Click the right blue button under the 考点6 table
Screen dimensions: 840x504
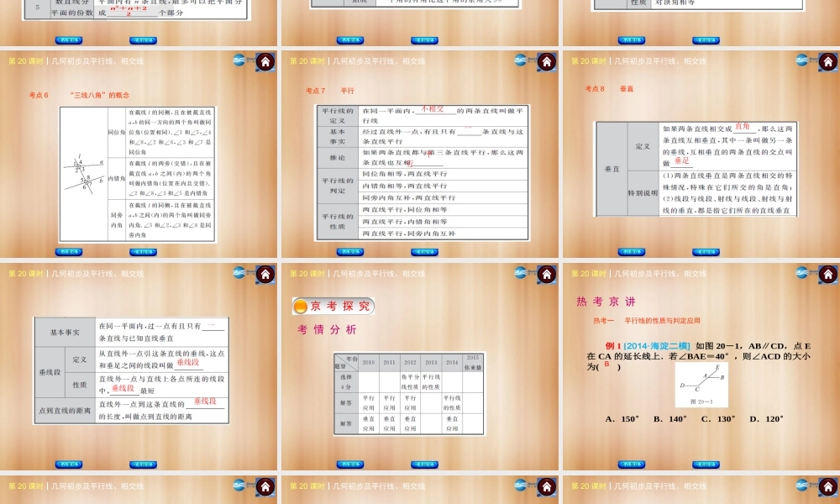pos(144,252)
